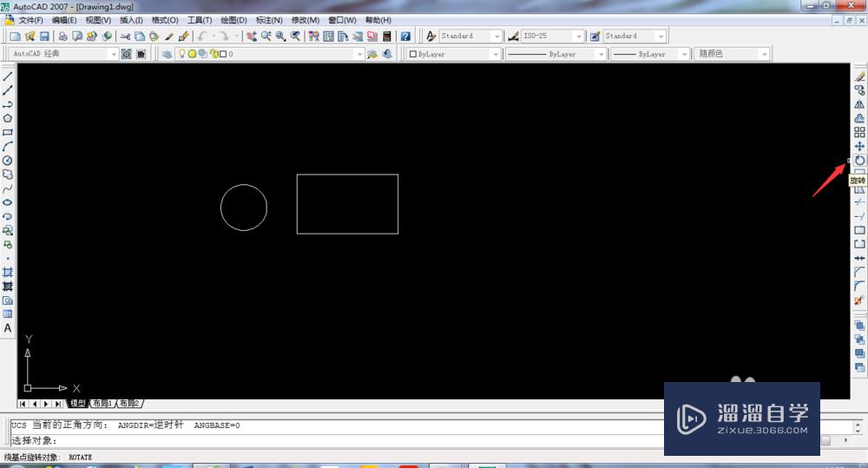This screenshot has width=868, height=468.
Task: Open the QuickCalc calculator icon
Action: pyautogui.click(x=387, y=36)
